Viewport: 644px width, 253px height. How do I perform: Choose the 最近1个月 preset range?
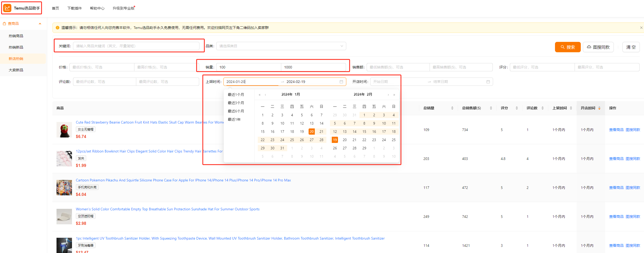click(236, 95)
